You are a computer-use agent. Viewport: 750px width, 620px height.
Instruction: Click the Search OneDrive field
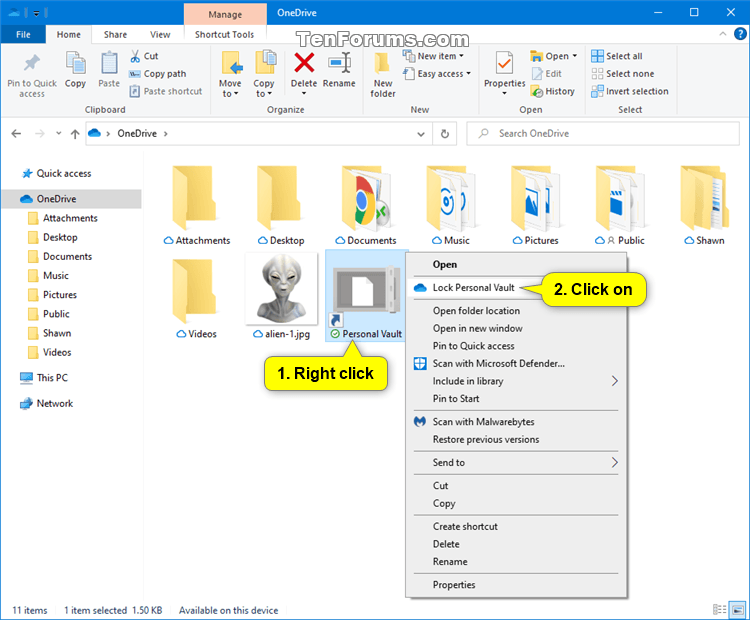point(603,133)
